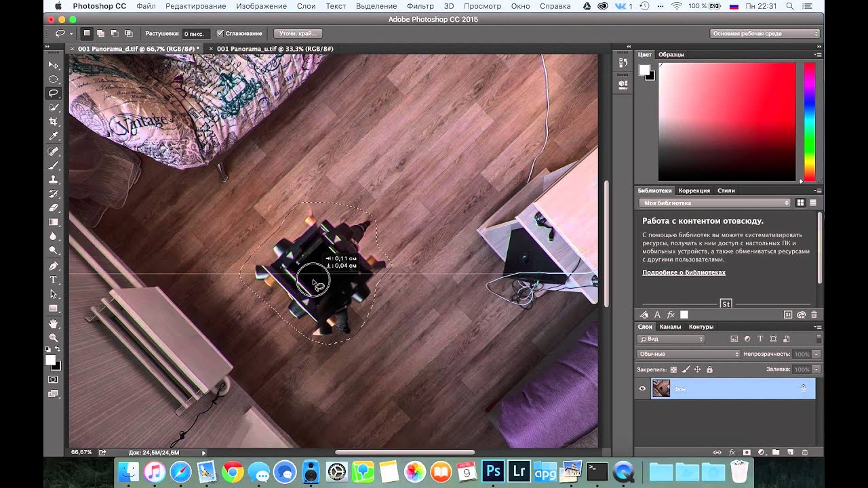
Task: Open new adjustment layer icon menu
Action: [761, 452]
